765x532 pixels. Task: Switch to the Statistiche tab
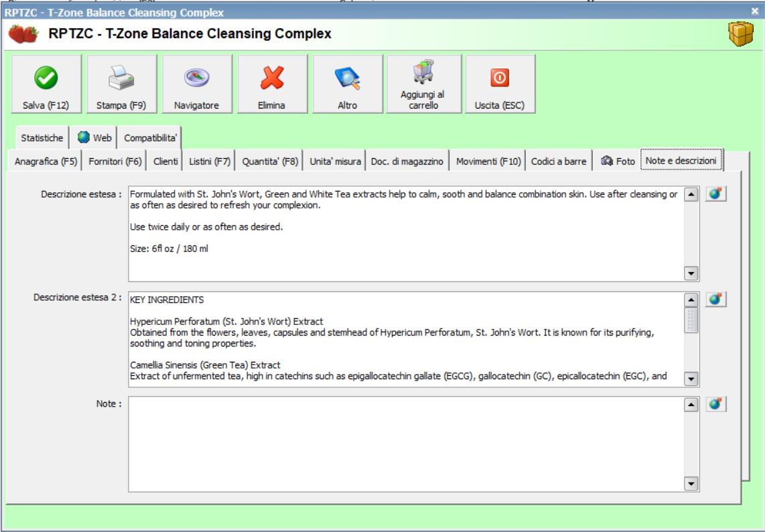tap(42, 137)
